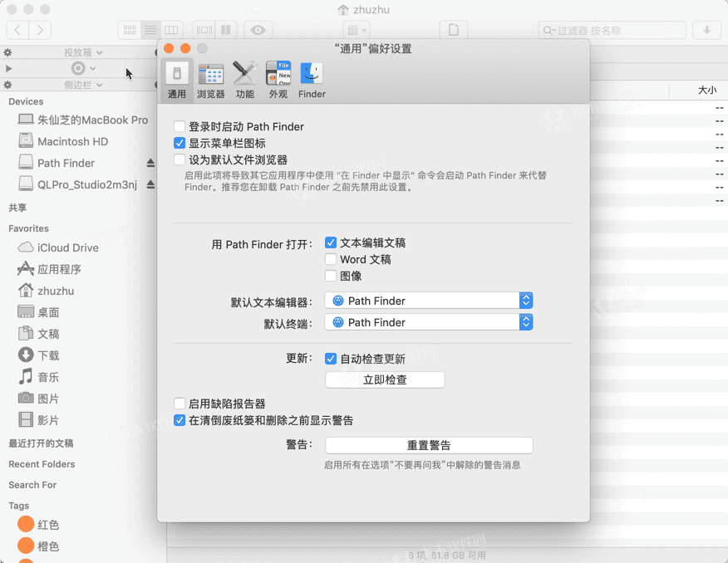Go forward in Path Finder window
Image resolution: width=728 pixels, height=563 pixels.
point(40,31)
